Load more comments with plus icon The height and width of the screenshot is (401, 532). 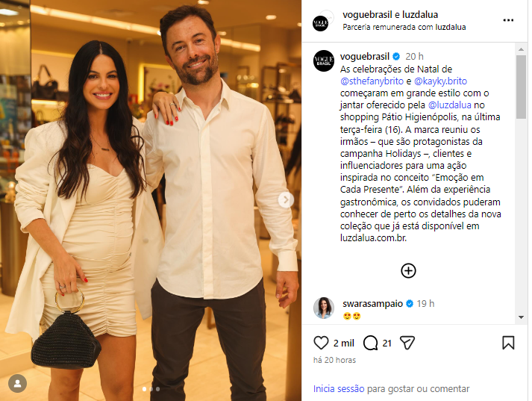[x=408, y=270]
